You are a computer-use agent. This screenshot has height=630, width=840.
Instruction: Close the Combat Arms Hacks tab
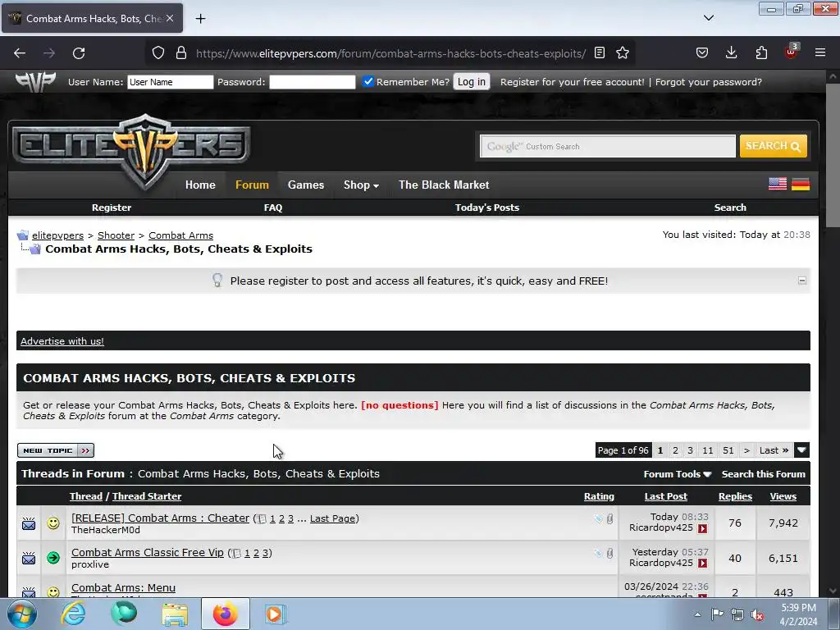point(170,18)
